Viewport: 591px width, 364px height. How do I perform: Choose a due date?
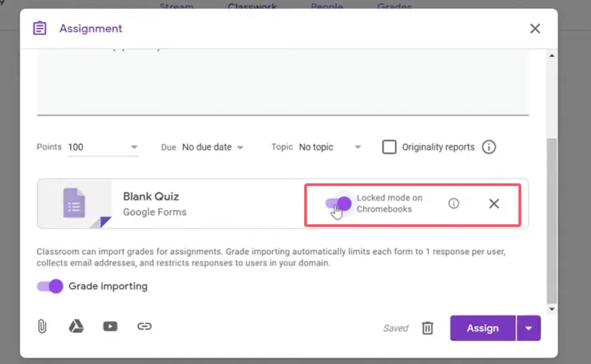[x=212, y=147]
